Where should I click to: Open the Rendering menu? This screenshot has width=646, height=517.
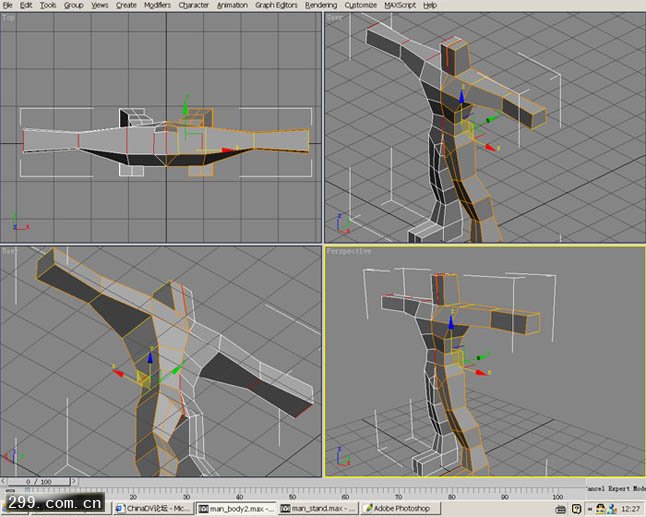(x=321, y=5)
